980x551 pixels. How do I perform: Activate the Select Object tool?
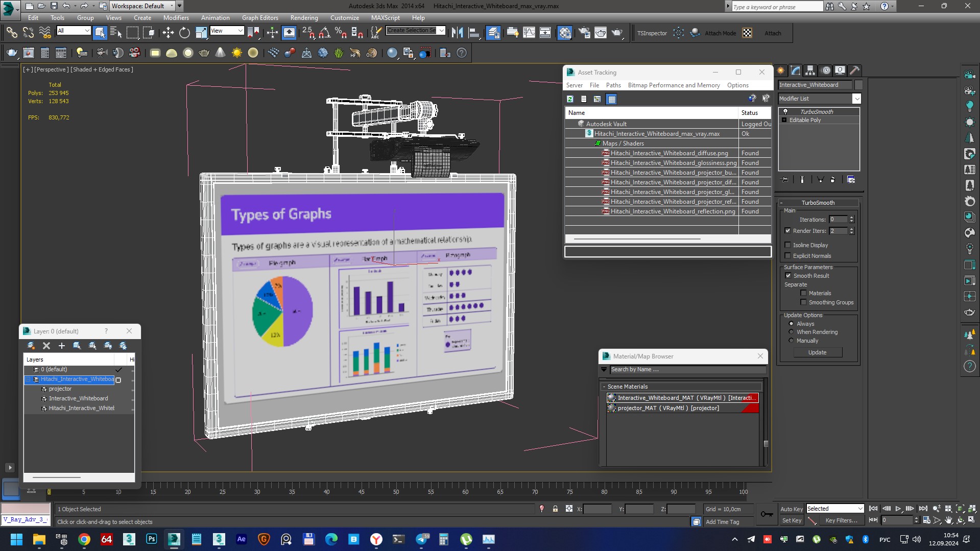pos(100,33)
